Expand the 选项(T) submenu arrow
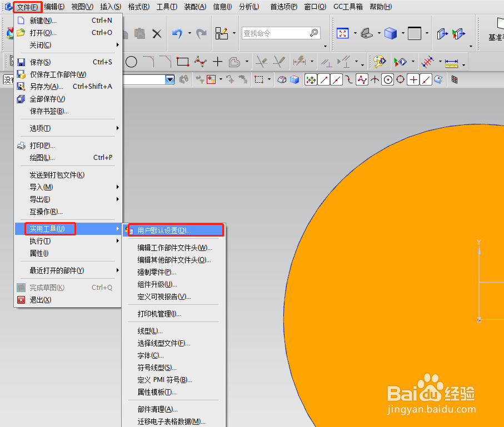 (x=118, y=128)
